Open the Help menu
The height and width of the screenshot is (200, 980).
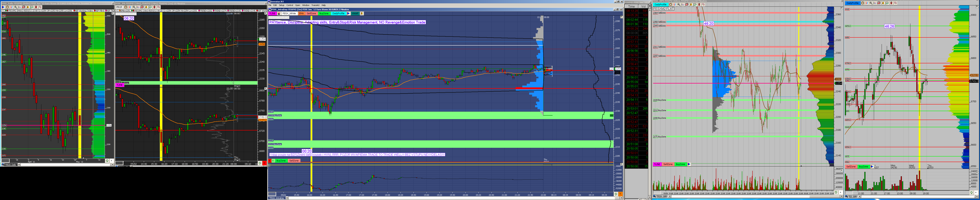(324, 5)
